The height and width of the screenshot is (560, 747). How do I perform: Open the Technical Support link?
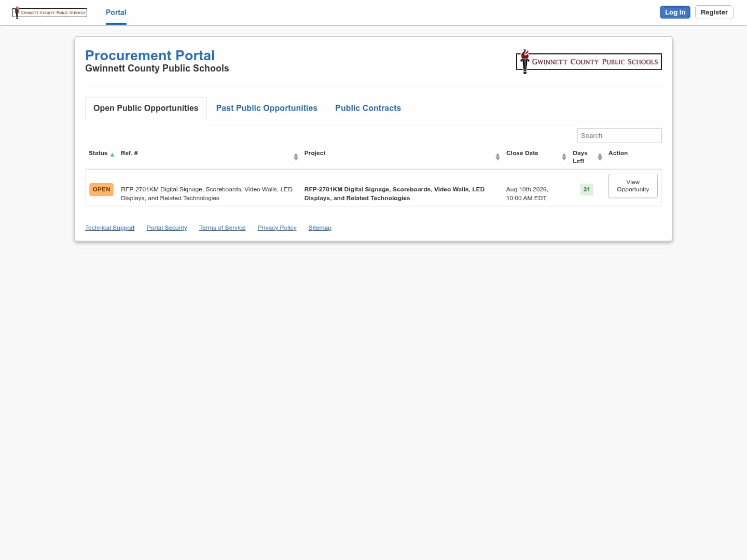click(110, 228)
